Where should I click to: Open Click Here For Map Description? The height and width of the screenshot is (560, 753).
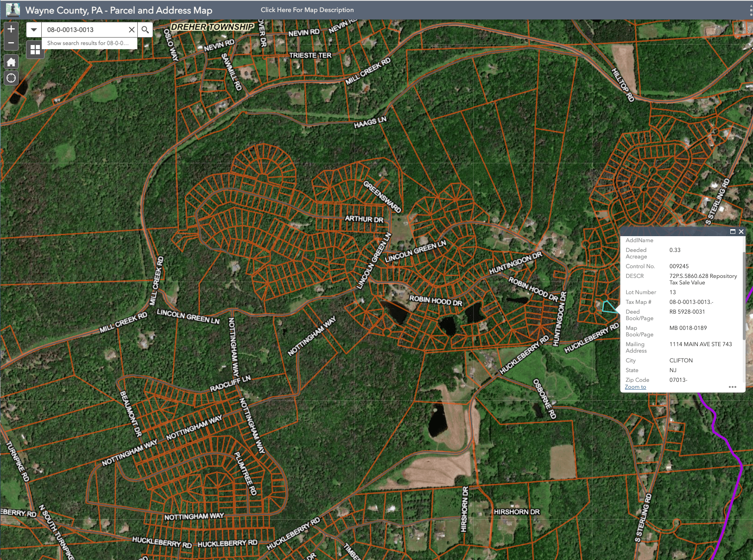[307, 10]
